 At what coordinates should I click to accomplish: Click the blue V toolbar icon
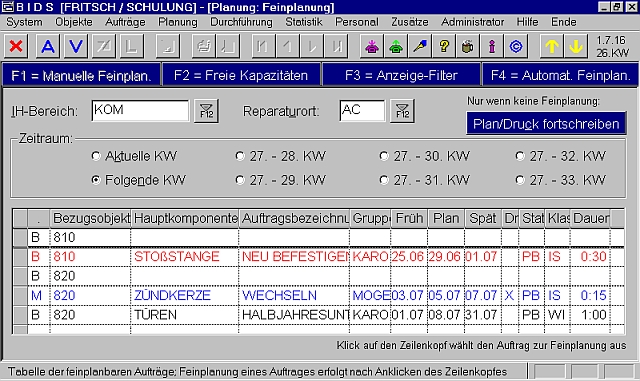76,46
